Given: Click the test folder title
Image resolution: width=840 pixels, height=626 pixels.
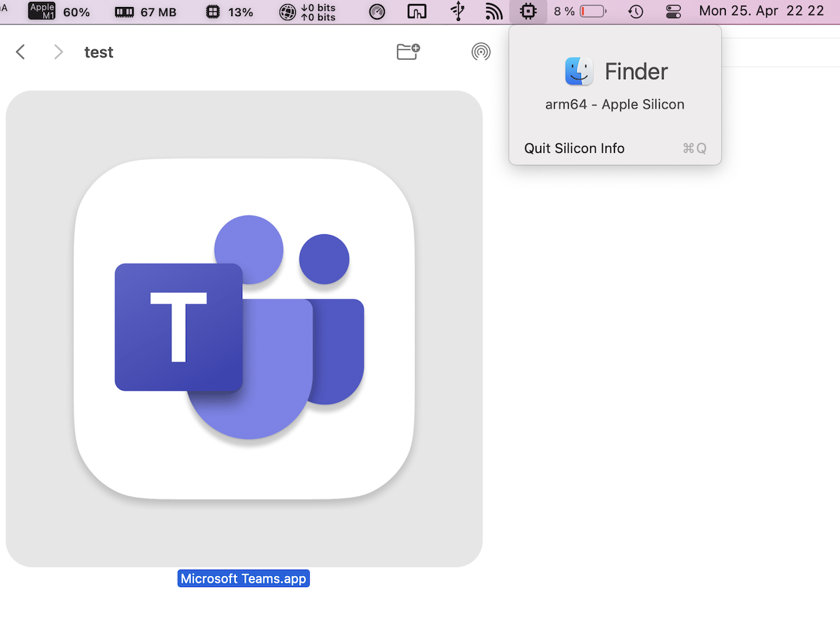Looking at the screenshot, I should click(x=99, y=52).
